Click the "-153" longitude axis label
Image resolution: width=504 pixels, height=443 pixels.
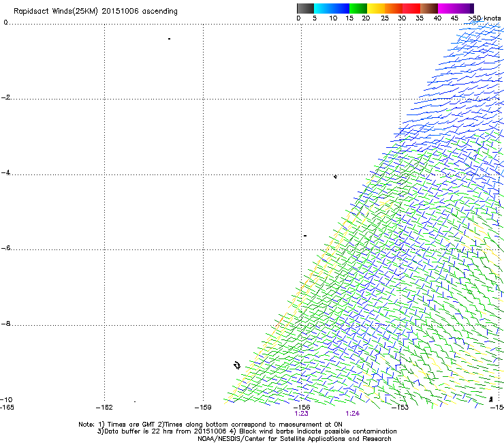pyautogui.click(x=400, y=408)
